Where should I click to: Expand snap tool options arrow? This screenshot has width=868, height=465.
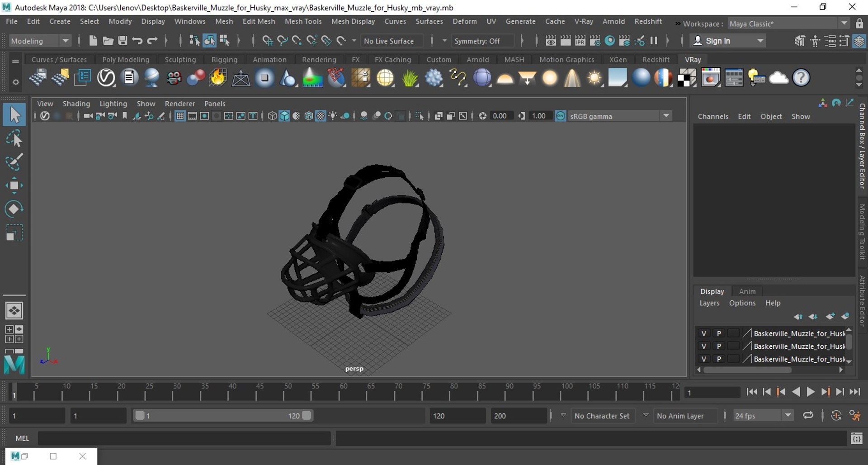coord(354,41)
